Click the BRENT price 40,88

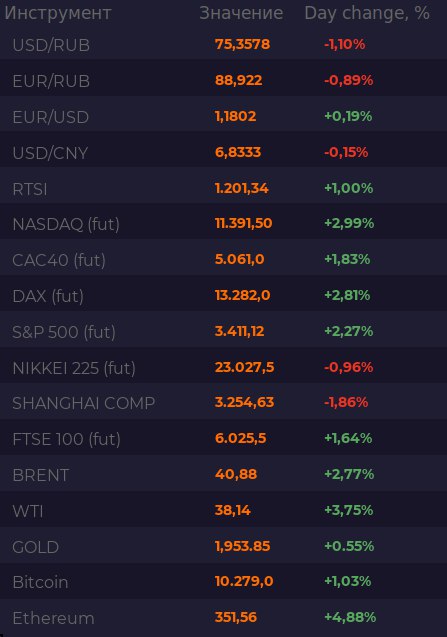[236, 474]
